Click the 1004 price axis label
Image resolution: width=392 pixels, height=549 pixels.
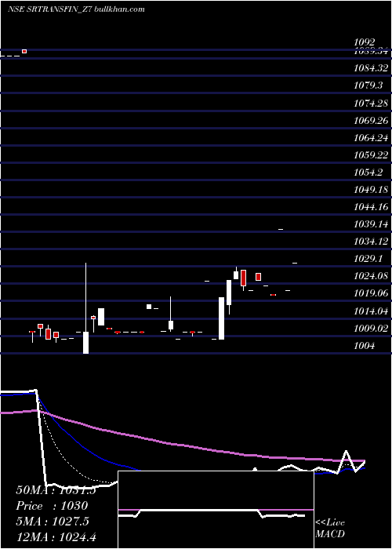tap(365, 346)
